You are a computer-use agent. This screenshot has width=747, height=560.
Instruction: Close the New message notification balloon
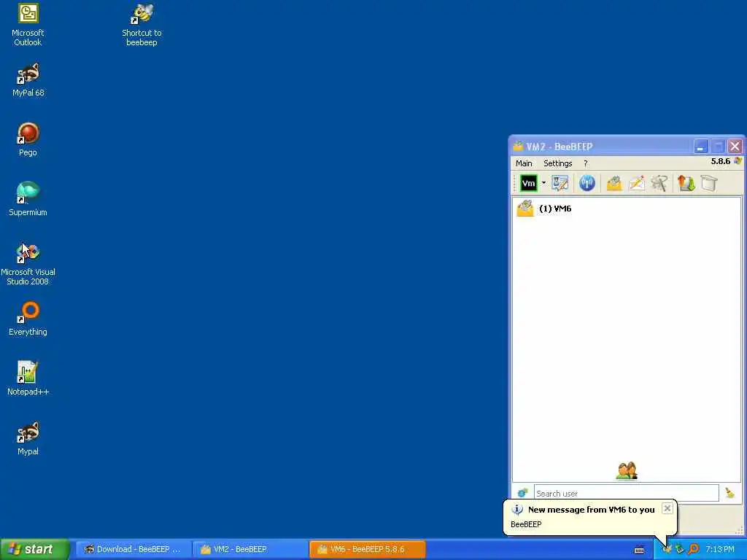tap(667, 508)
